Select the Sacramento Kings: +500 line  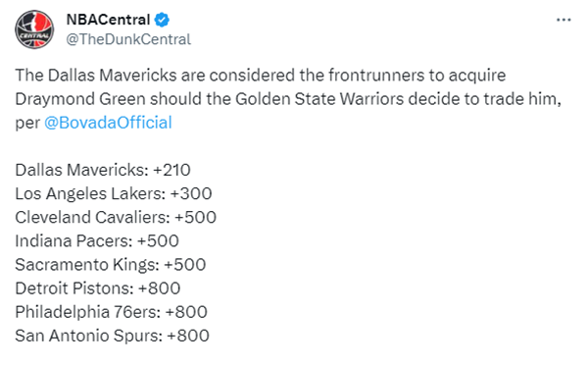(110, 265)
